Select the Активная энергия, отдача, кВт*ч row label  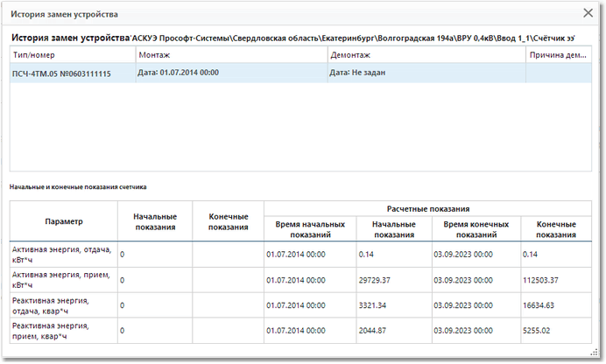tap(62, 255)
